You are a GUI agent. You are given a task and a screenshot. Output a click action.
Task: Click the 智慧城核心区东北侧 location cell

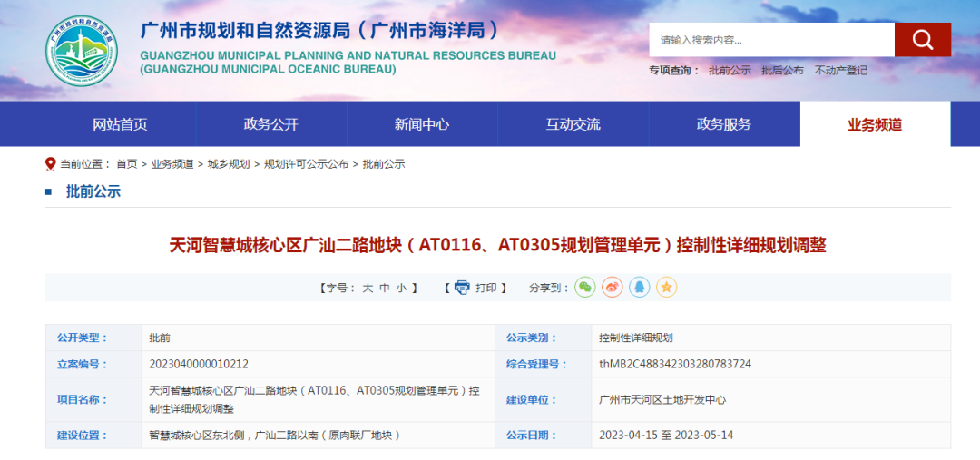(318, 435)
